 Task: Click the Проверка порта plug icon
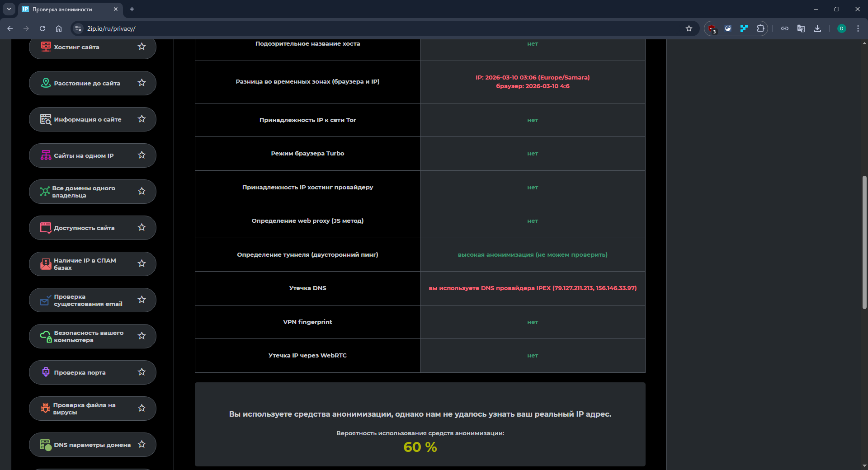click(x=46, y=372)
